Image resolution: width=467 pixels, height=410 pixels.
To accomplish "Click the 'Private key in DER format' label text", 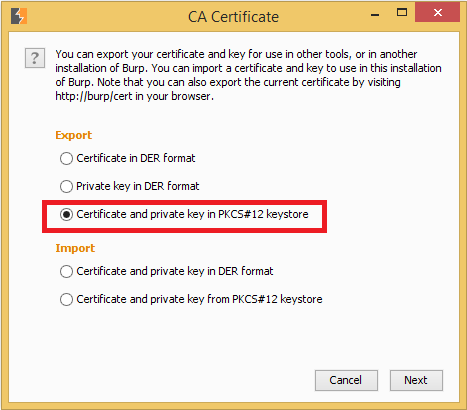I will 138,186.
